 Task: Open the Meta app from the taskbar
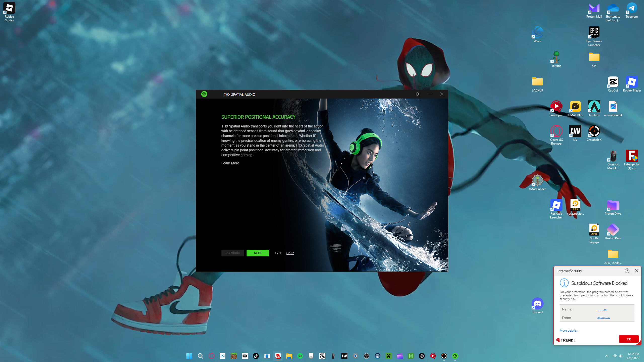point(222,356)
